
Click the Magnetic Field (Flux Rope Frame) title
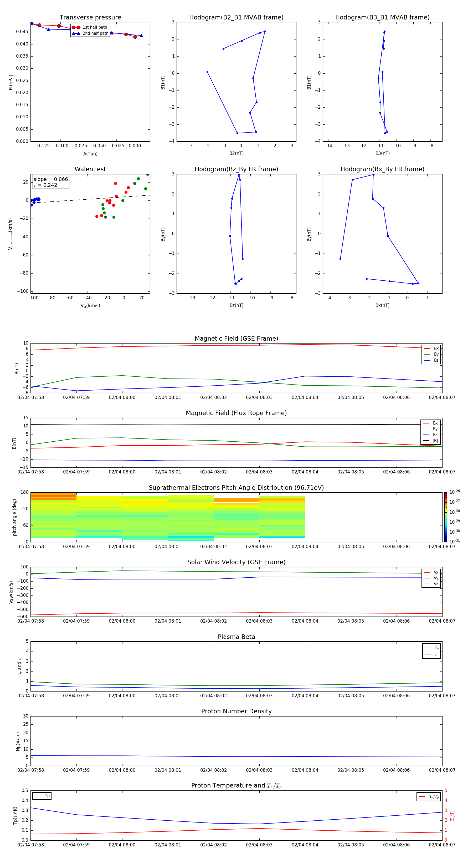236,413
